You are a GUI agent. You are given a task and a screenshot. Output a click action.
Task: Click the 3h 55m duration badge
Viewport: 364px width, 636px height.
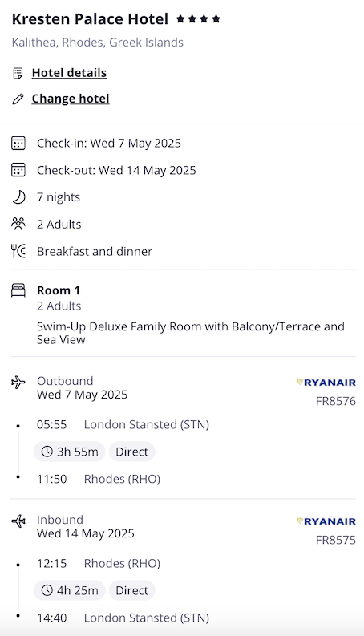69,452
